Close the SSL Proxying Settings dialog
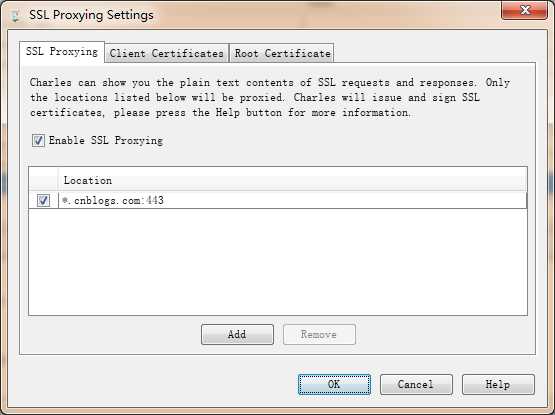Screen dimensions: 555x415 [x=524, y=10]
